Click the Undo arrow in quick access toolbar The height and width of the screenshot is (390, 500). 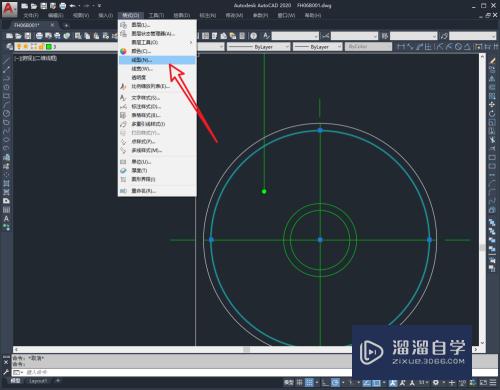pyautogui.click(x=72, y=6)
